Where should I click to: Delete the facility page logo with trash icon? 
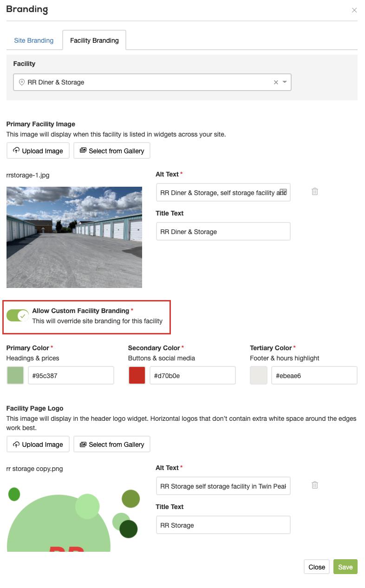point(315,485)
